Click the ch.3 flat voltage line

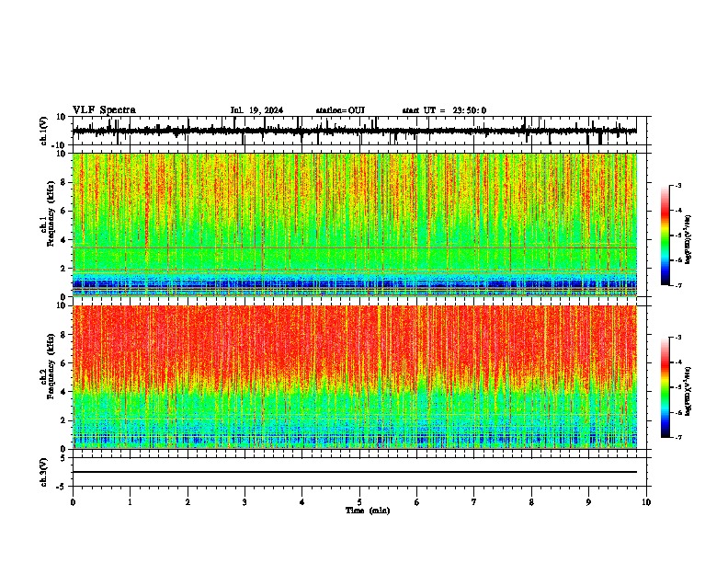354,472
